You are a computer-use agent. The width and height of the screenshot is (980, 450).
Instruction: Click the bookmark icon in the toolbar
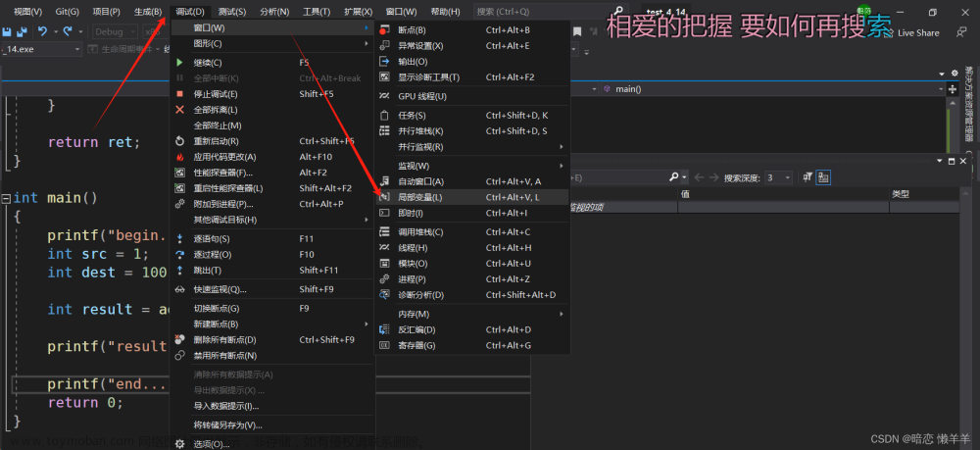pos(577,31)
